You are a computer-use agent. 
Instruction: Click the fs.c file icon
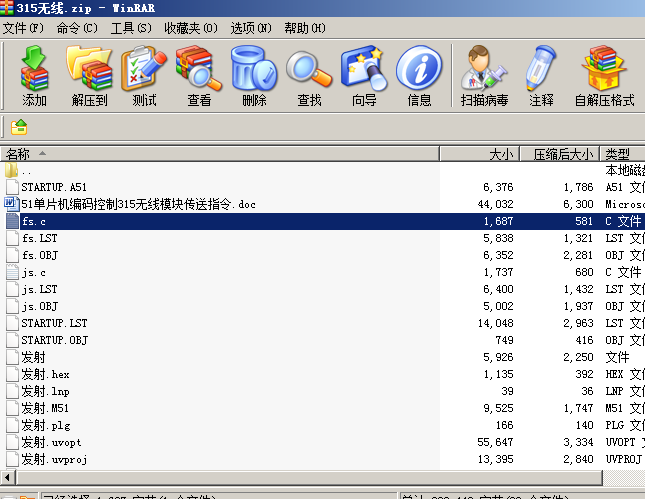point(12,221)
